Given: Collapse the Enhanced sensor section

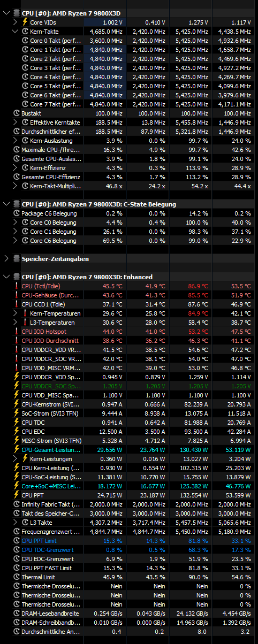Looking at the screenshot, I should [6, 277].
